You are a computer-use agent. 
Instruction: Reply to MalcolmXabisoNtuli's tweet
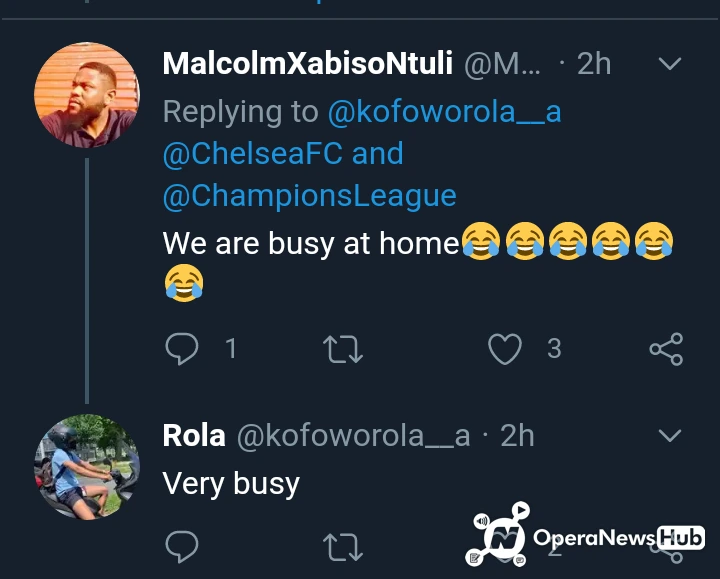pyautogui.click(x=181, y=348)
